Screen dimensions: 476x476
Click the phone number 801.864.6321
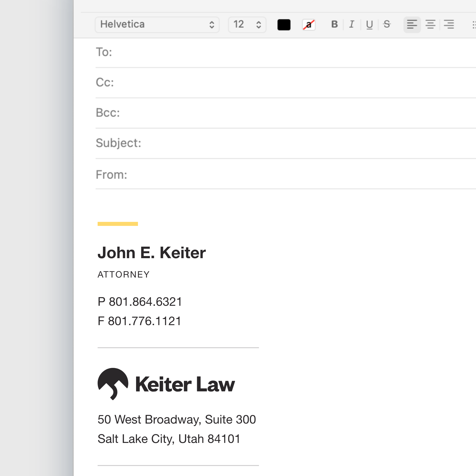[x=140, y=302]
